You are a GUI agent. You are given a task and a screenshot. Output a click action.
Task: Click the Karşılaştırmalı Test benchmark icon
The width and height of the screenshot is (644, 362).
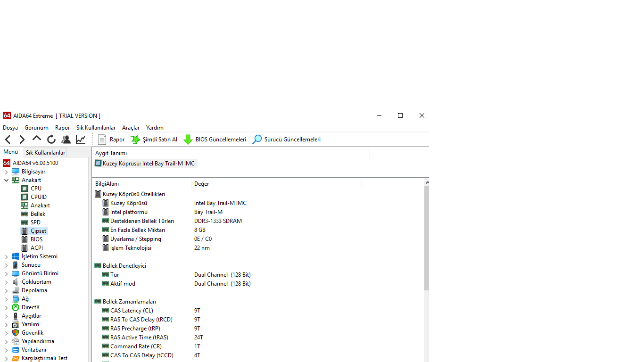pyautogui.click(x=16, y=358)
